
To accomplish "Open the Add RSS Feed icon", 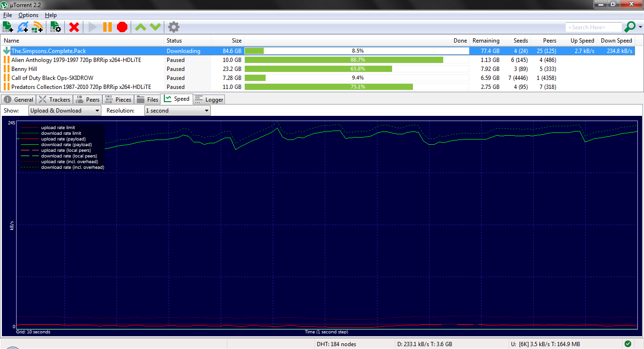I will [x=37, y=27].
